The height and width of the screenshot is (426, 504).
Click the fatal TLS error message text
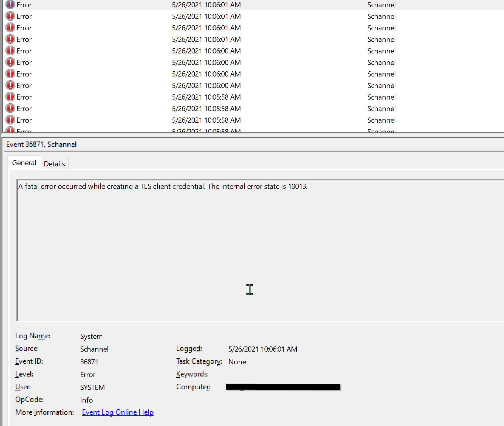pyautogui.click(x=163, y=186)
